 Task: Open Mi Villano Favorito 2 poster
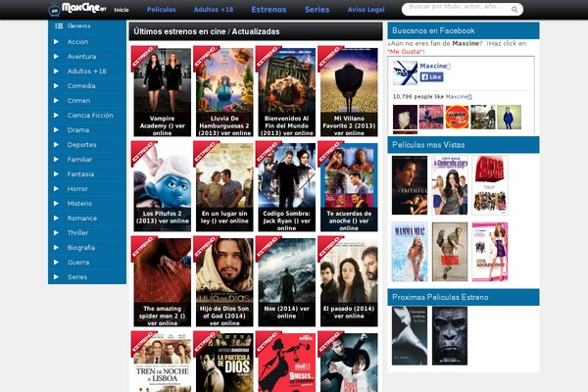[x=349, y=92]
